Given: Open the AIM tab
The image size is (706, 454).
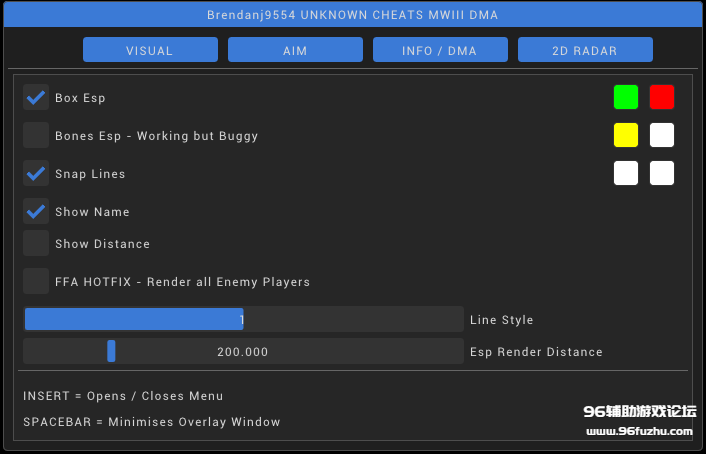Looking at the screenshot, I should [x=295, y=50].
